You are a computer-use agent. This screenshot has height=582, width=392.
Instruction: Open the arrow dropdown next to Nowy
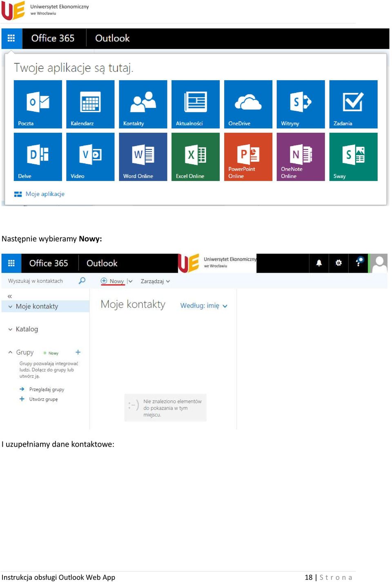pos(130,281)
